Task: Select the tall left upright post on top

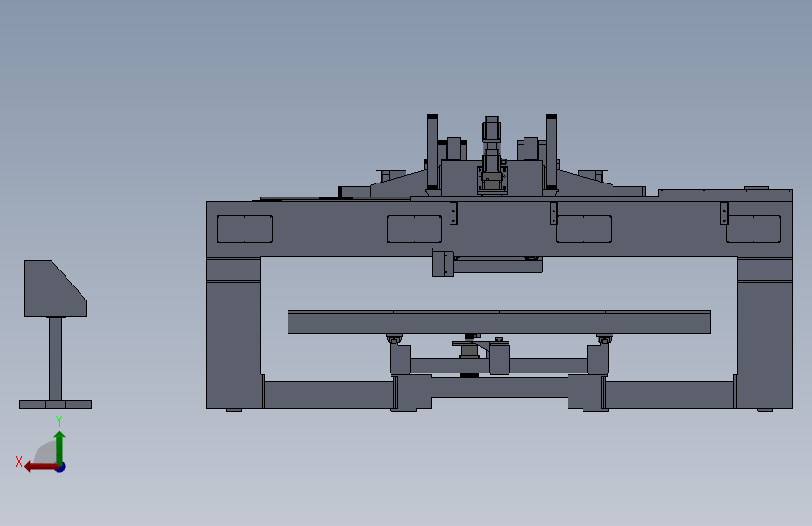Action: pyautogui.click(x=433, y=152)
